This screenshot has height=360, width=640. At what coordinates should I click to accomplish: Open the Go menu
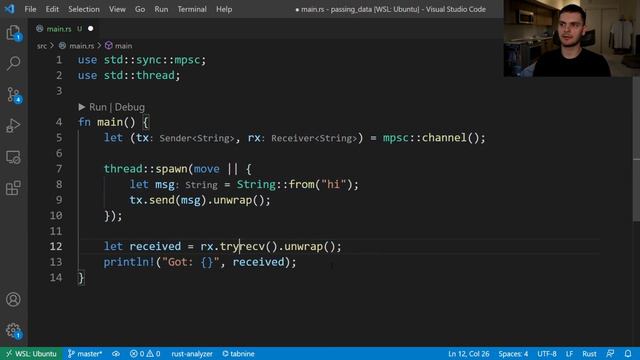pos(140,9)
